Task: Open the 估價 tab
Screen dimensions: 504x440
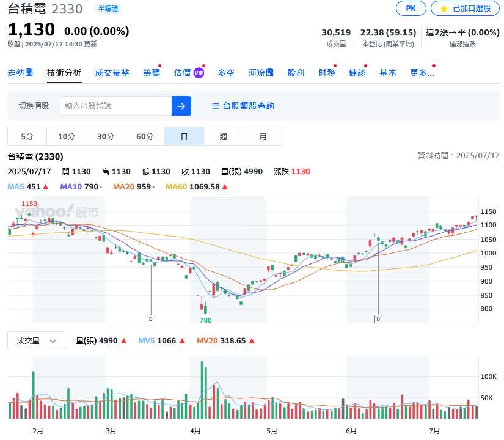Action: point(182,73)
